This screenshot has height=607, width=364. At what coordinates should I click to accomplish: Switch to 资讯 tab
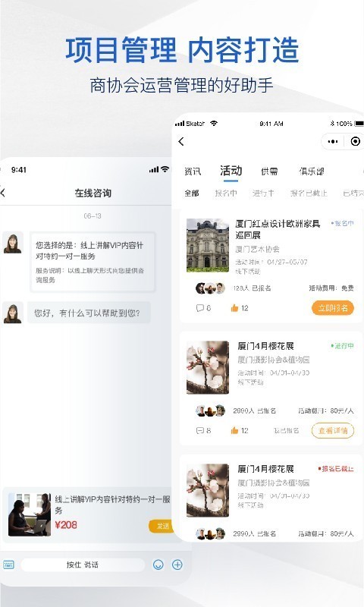click(x=193, y=171)
